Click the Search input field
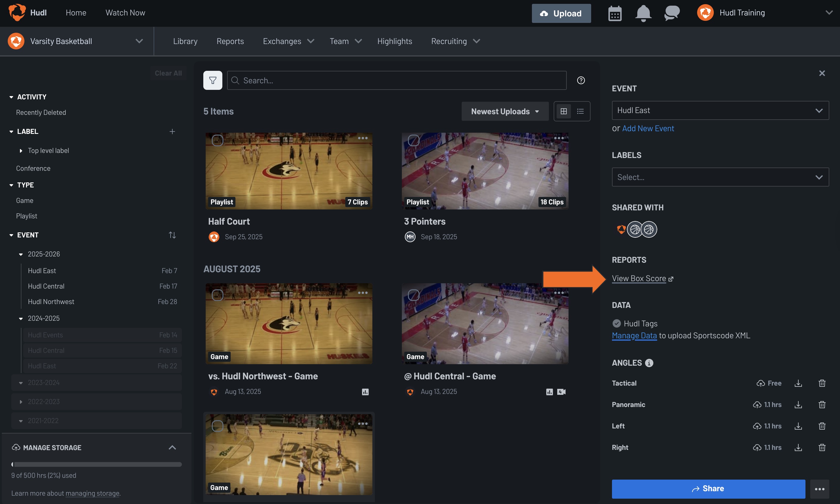This screenshot has width=840, height=504. click(396, 81)
